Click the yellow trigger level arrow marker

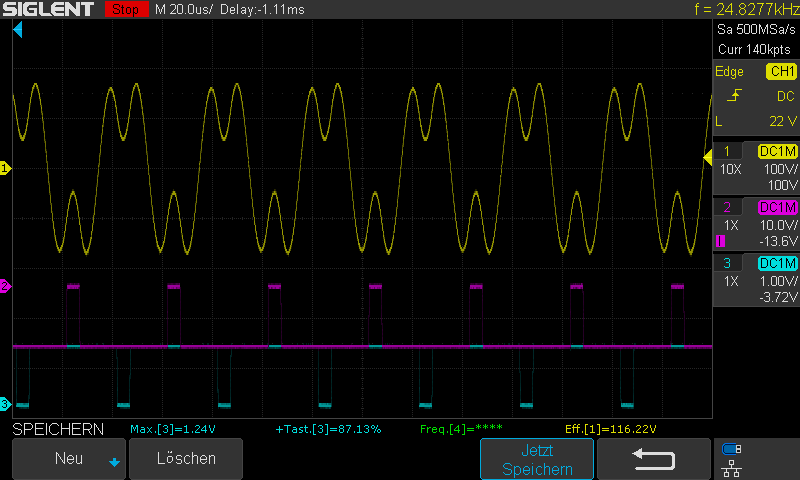click(x=708, y=158)
